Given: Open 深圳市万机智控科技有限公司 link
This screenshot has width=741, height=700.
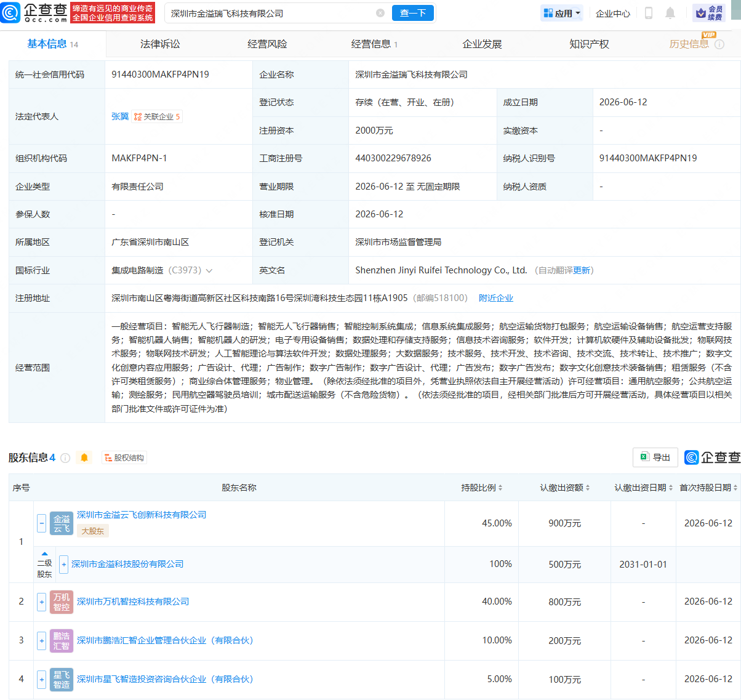Looking at the screenshot, I should click(x=133, y=601).
